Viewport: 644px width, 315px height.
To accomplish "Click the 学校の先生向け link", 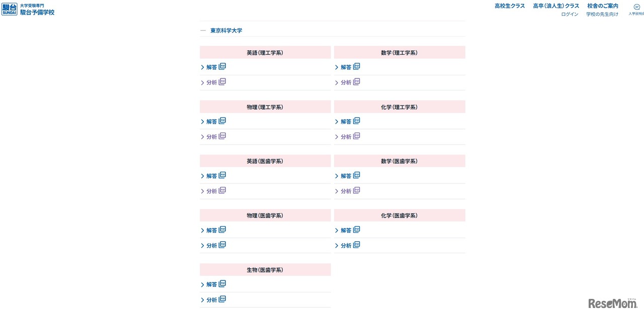I will pyautogui.click(x=602, y=15).
